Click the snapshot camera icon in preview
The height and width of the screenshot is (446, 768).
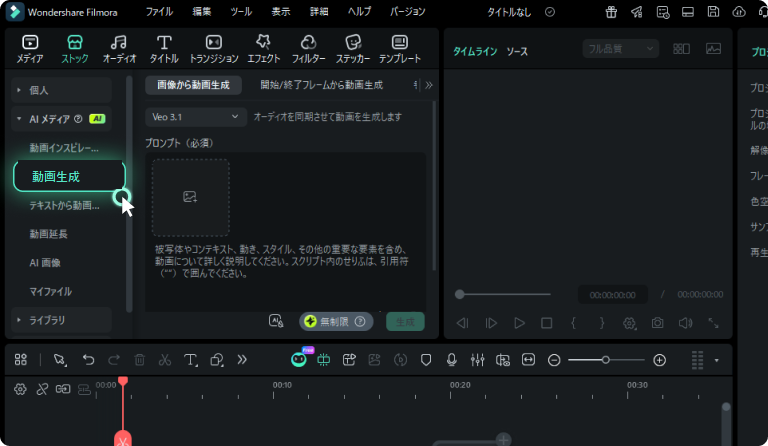(x=657, y=323)
